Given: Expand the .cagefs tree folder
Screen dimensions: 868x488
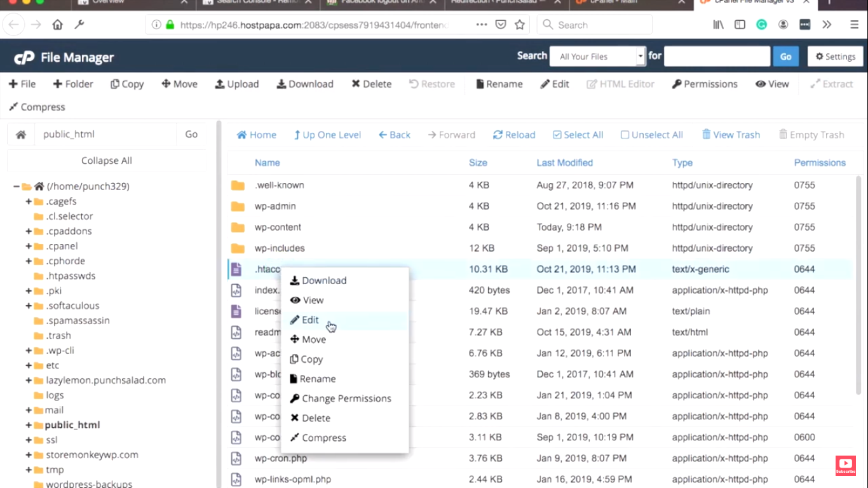Looking at the screenshot, I should click(29, 201).
